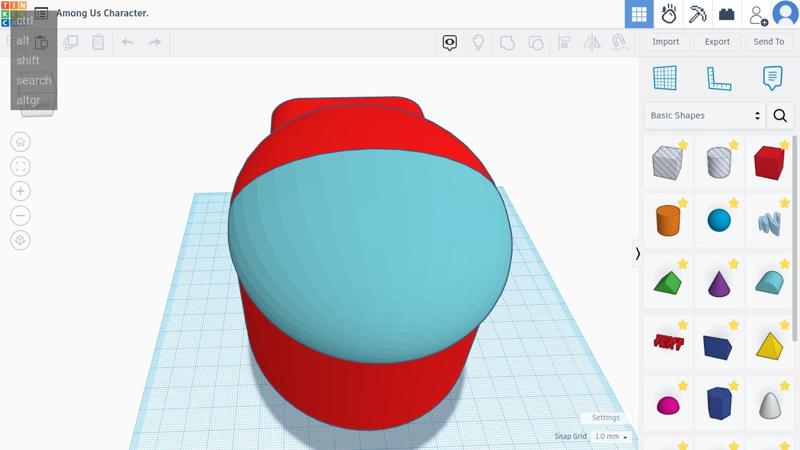The width and height of the screenshot is (800, 450).
Task: Pick the orange Cylinder shape
Action: point(667,220)
